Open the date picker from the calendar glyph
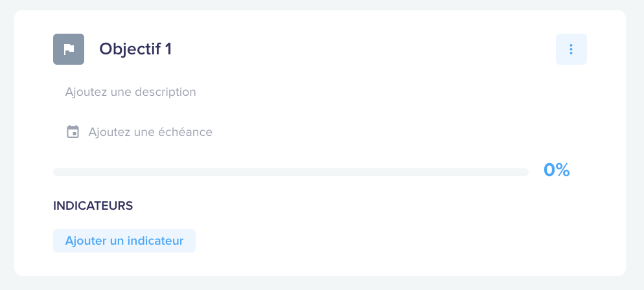This screenshot has width=644, height=290. (73, 131)
